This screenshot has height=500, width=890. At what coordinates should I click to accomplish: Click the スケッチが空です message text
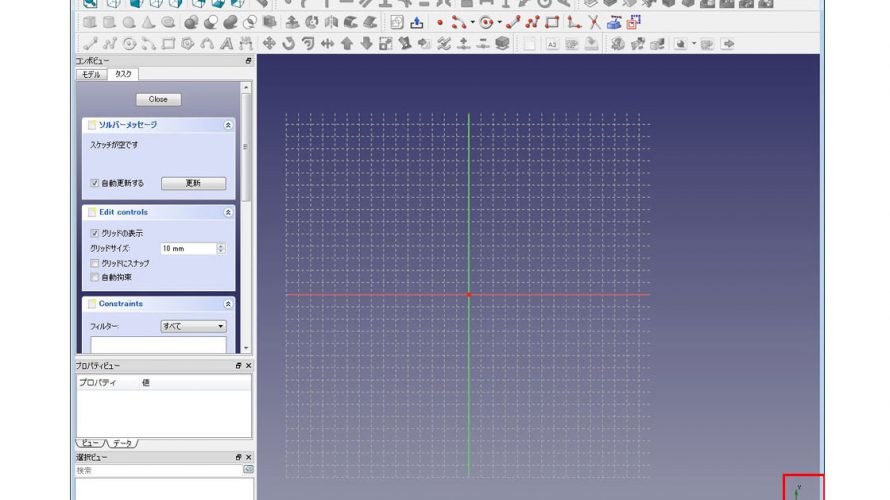tap(114, 145)
